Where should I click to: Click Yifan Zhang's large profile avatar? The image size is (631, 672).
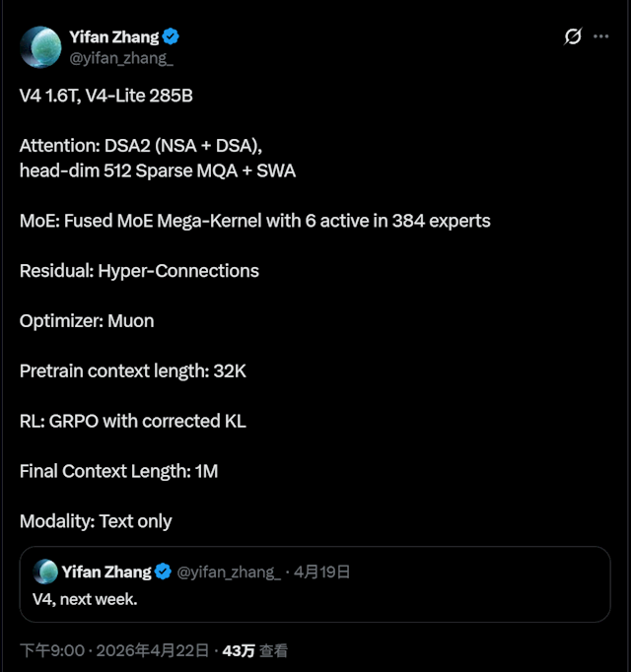(x=40, y=46)
